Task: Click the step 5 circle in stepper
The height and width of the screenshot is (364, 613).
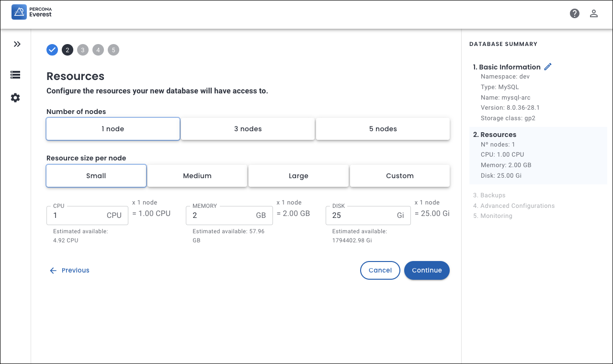Action: point(114,50)
